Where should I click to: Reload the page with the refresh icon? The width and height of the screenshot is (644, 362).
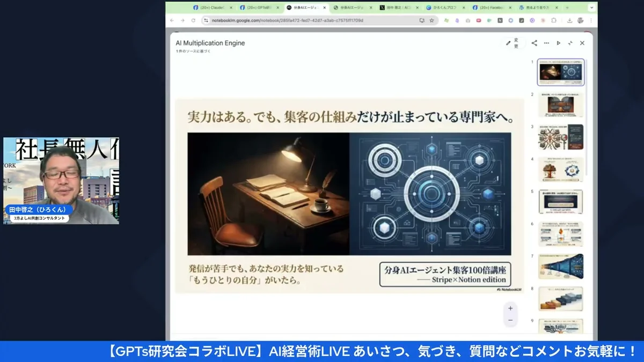[x=193, y=20]
